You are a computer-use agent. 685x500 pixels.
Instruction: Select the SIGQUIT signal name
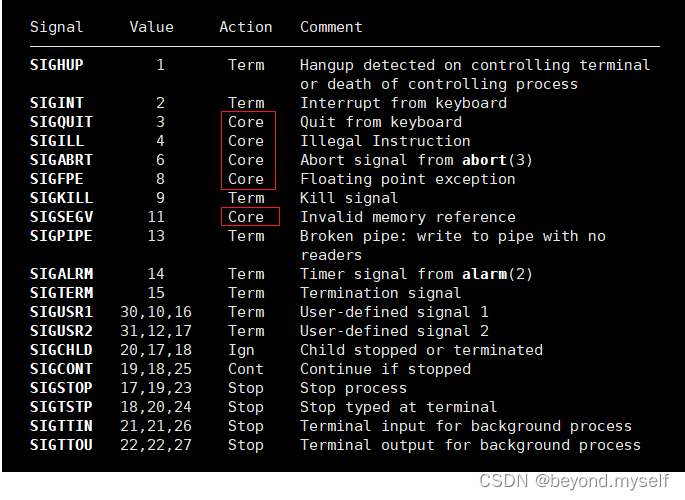point(61,122)
